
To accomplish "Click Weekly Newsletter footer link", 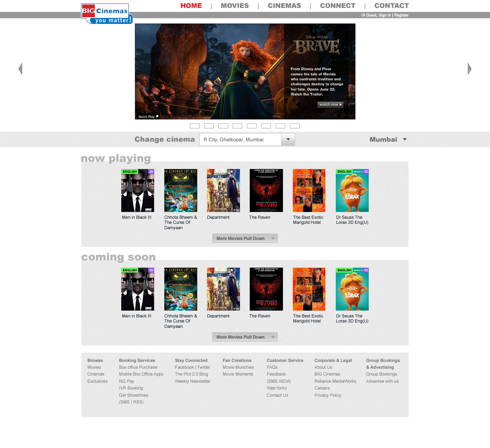I will coord(193,381).
